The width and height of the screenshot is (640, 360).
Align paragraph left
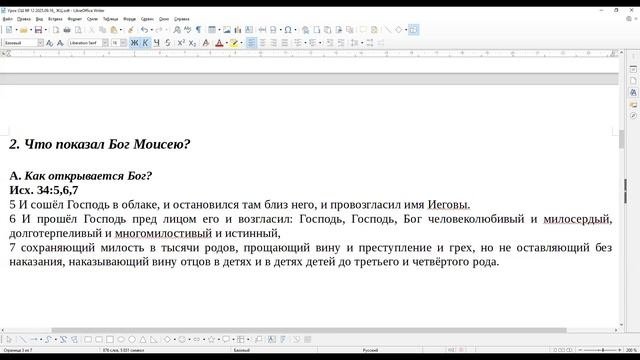click(251, 43)
